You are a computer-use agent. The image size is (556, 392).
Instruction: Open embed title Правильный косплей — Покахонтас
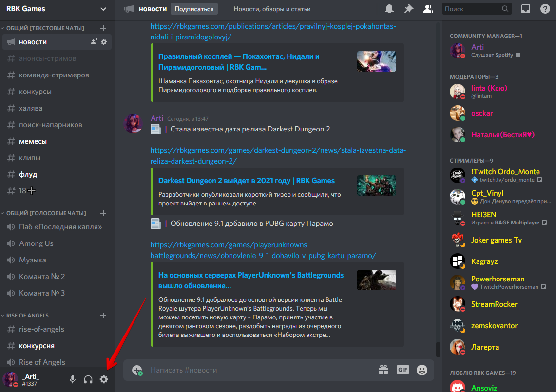click(x=239, y=62)
